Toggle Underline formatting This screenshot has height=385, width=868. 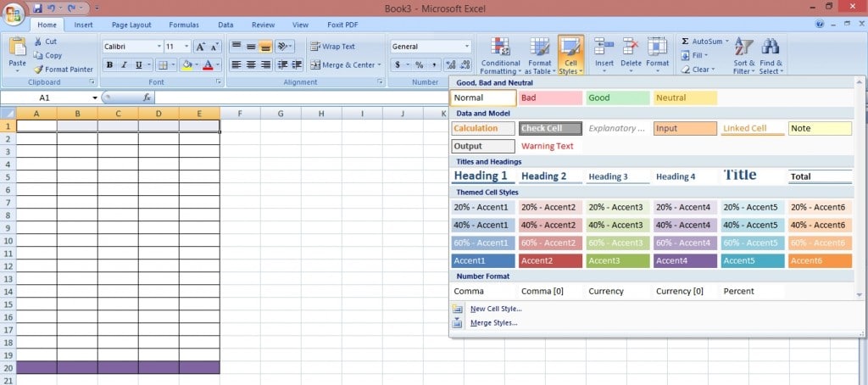click(138, 64)
